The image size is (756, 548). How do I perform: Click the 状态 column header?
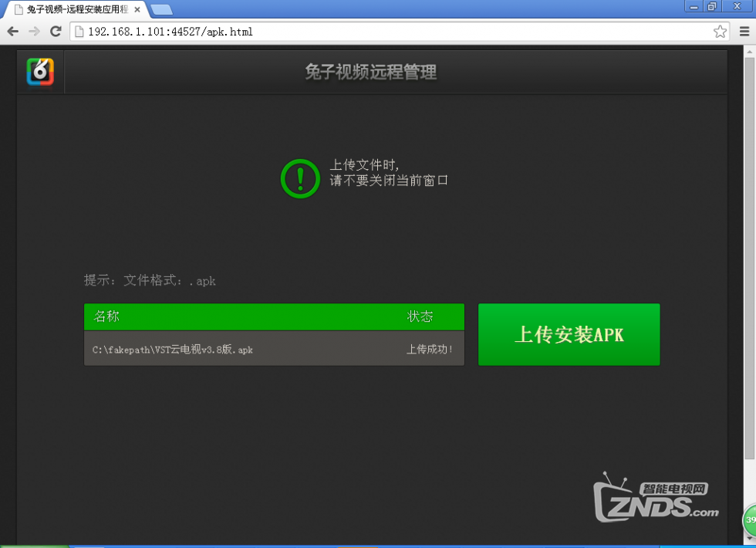click(420, 316)
